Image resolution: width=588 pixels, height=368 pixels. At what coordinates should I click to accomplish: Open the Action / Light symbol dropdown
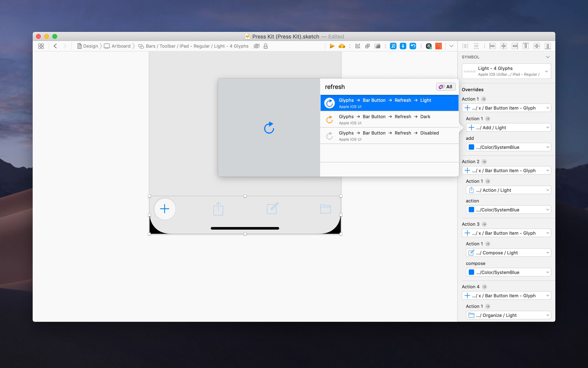tap(508, 190)
